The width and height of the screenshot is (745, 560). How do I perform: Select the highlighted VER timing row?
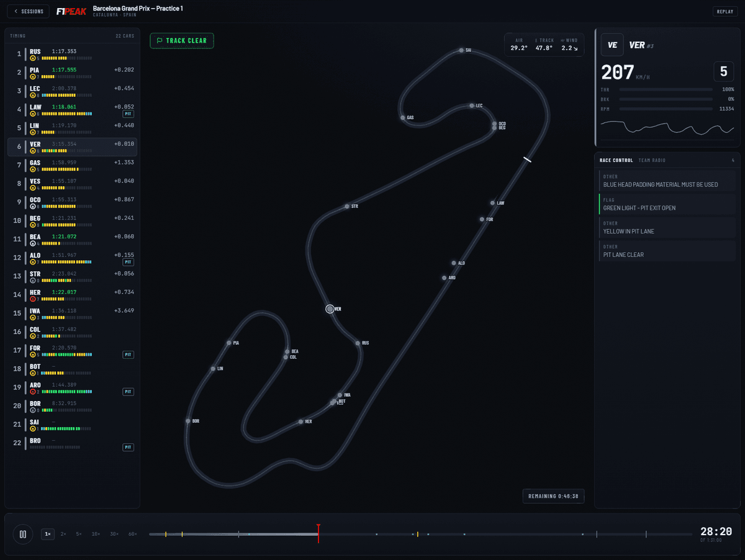[72, 147]
